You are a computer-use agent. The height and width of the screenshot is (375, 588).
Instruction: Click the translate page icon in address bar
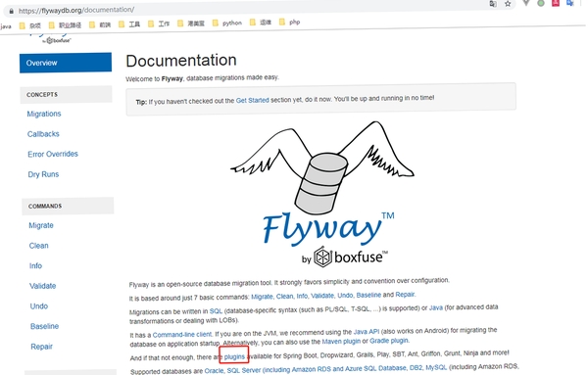pyautogui.click(x=493, y=4)
